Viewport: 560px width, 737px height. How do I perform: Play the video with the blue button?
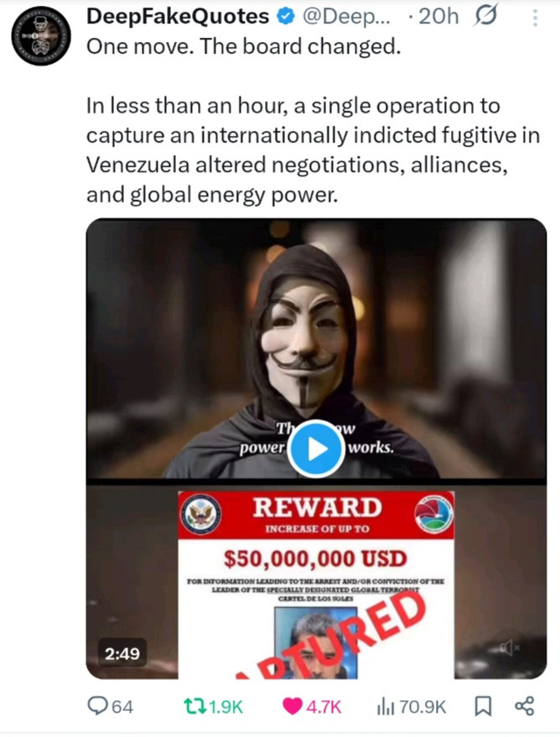[x=316, y=449]
